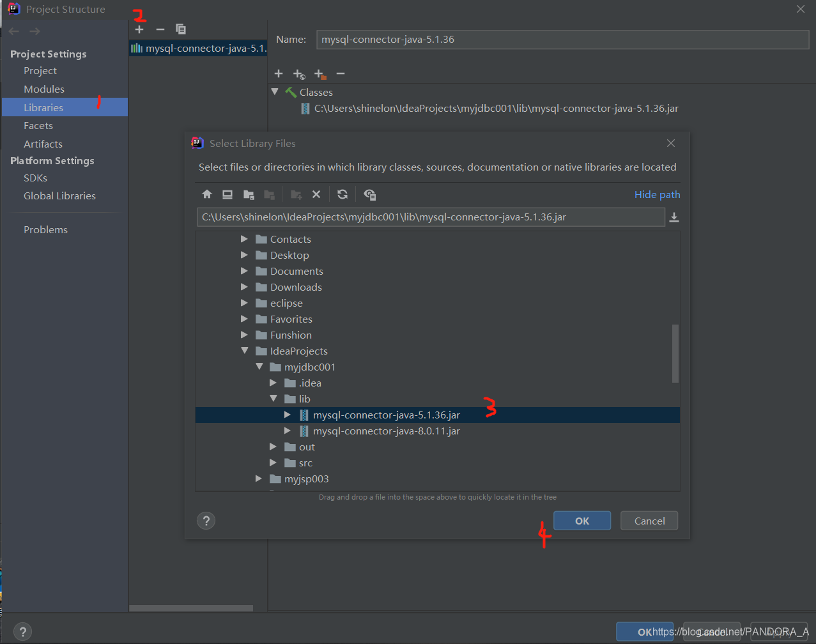This screenshot has height=644, width=816.
Task: Open the Modules settings page
Action: click(44, 89)
